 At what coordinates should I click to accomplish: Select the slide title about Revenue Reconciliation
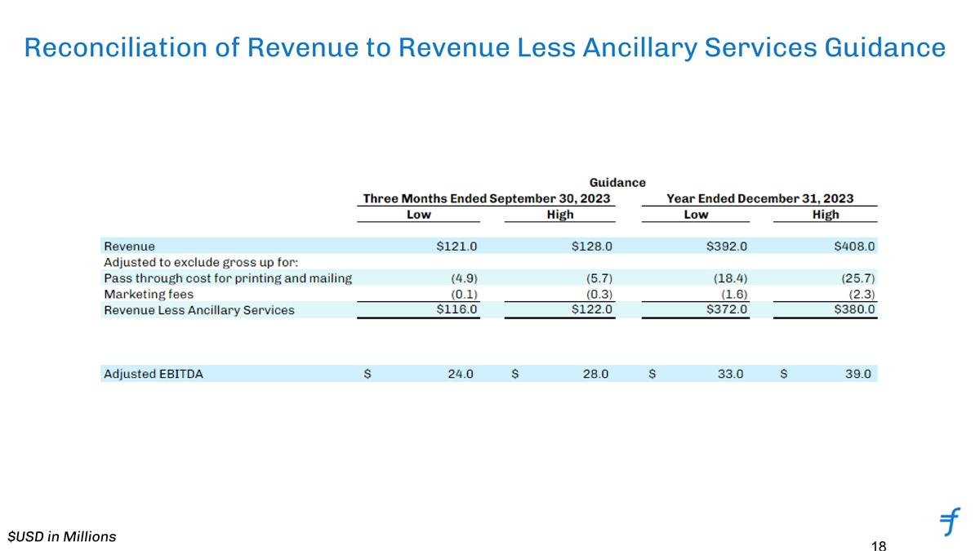[x=485, y=48]
